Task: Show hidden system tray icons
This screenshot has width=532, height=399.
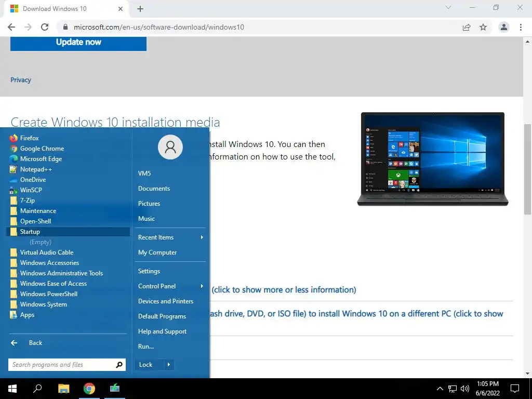Action: pyautogui.click(x=440, y=389)
